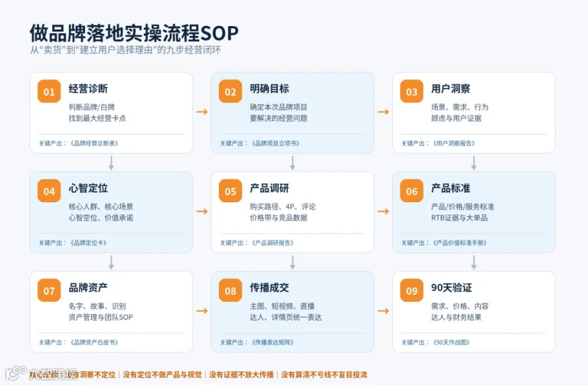Click the heading 用户洞察
Image resolution: width=588 pixels, height=385 pixels.
point(450,89)
